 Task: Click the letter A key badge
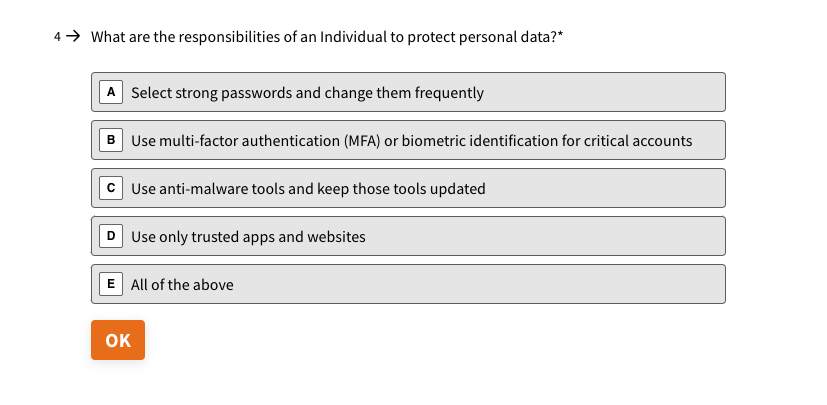click(x=111, y=92)
